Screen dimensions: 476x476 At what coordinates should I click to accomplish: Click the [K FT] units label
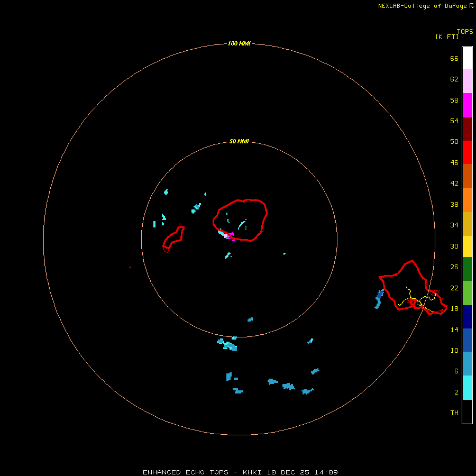tap(447, 36)
